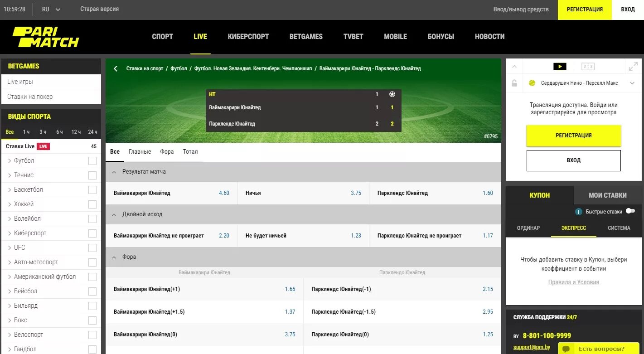The width and height of the screenshot is (644, 354).
Task: Open Ввод/вывод средств link
Action: click(x=521, y=10)
